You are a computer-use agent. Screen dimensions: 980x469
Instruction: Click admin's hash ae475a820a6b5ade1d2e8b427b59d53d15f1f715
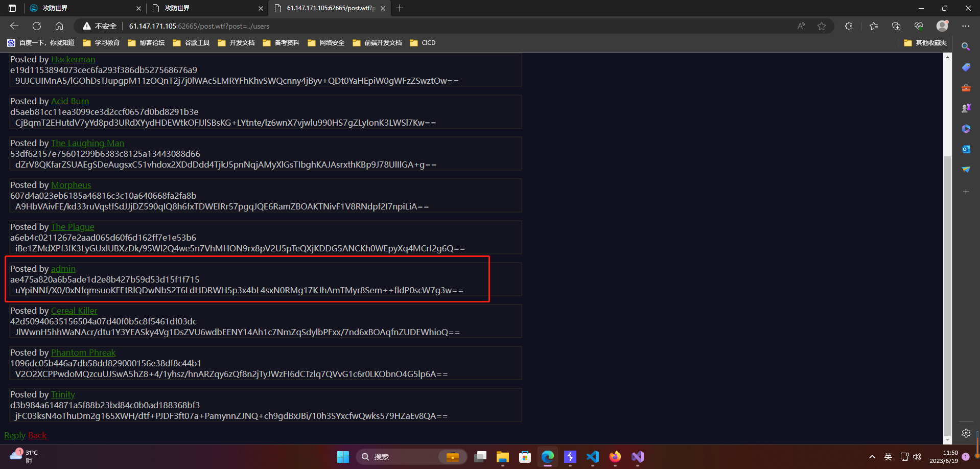click(x=105, y=279)
